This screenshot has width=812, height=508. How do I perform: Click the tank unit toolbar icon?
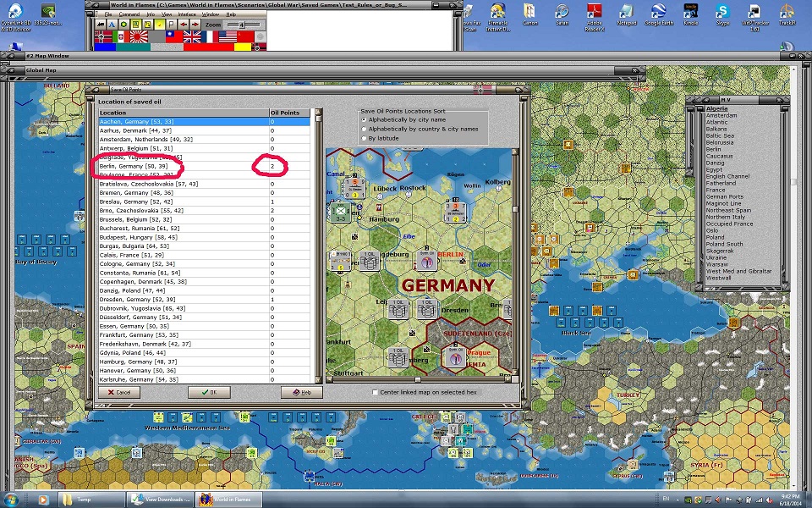tap(101, 25)
